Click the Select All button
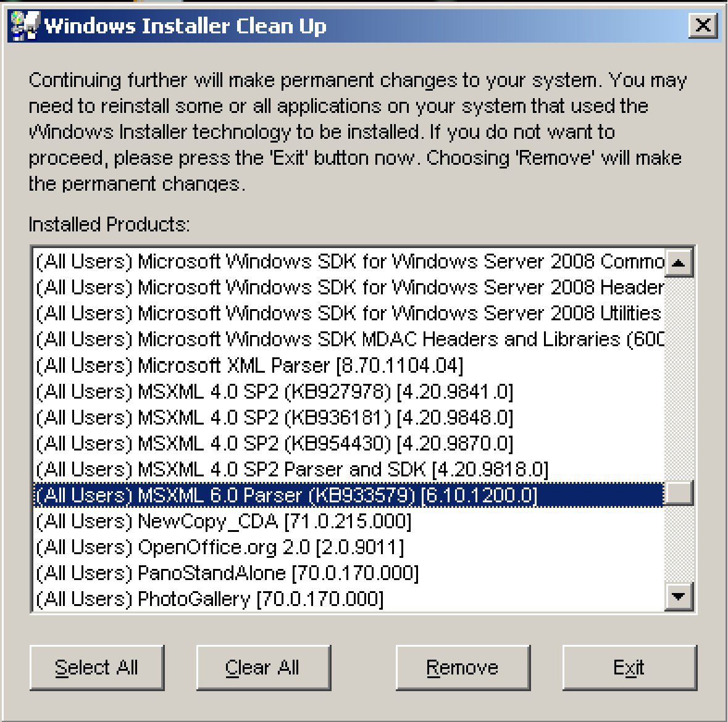 (96, 668)
